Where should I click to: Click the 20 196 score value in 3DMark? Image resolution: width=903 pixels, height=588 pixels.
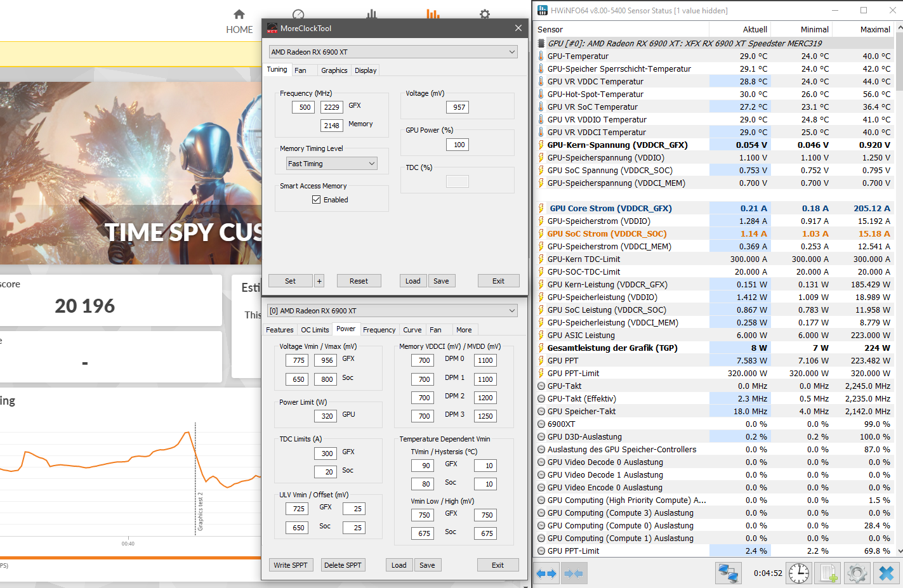point(85,306)
